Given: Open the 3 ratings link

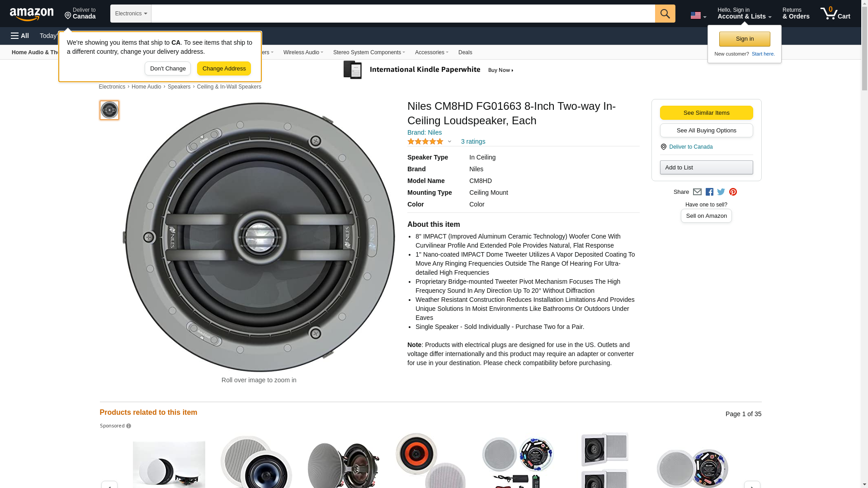Looking at the screenshot, I should (x=473, y=141).
